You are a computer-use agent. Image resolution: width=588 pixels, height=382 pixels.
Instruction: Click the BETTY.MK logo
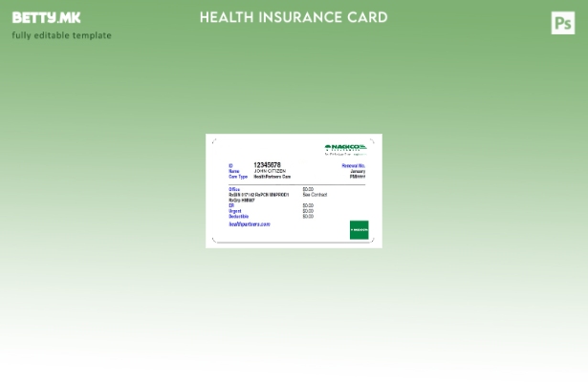coord(46,18)
